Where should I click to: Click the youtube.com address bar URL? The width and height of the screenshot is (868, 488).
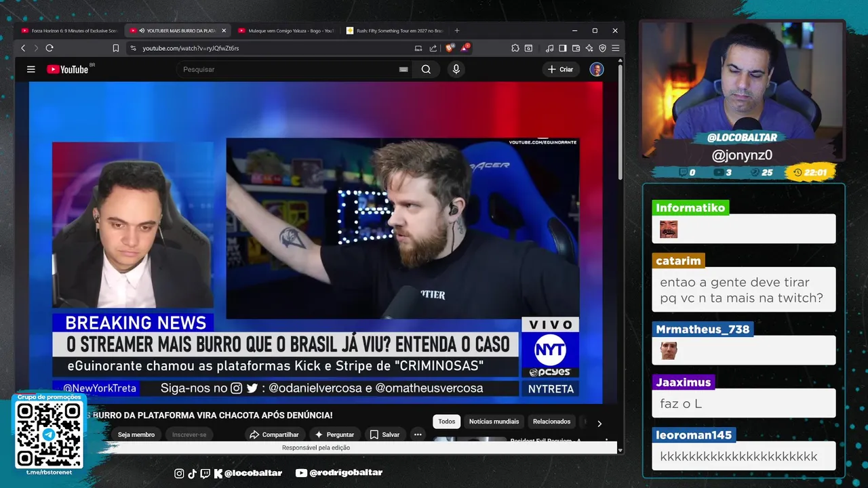(191, 48)
